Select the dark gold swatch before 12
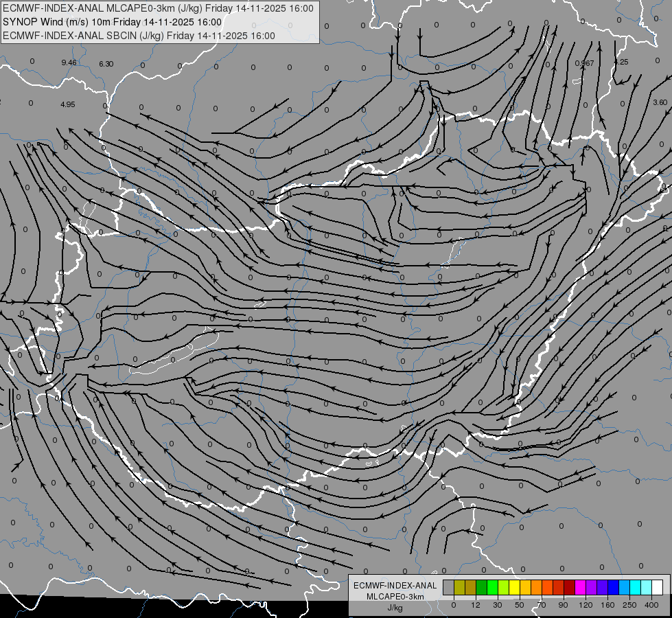Viewport: 672px width, 618px height. tap(471, 588)
